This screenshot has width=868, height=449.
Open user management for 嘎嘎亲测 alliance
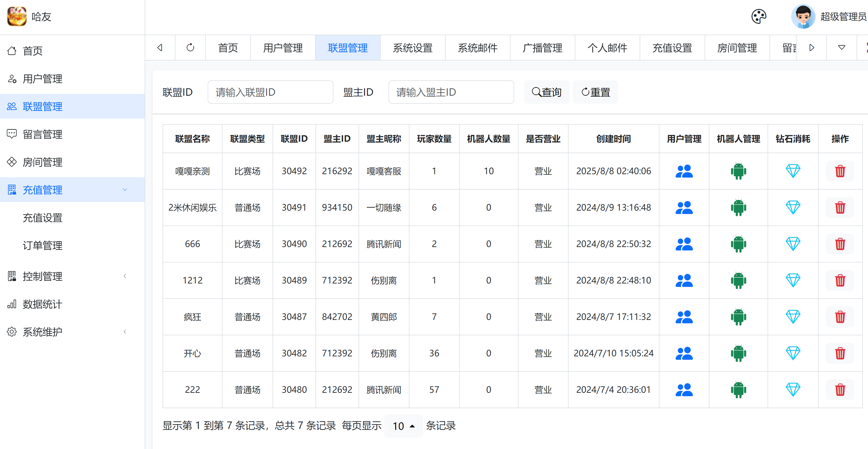[x=684, y=171]
